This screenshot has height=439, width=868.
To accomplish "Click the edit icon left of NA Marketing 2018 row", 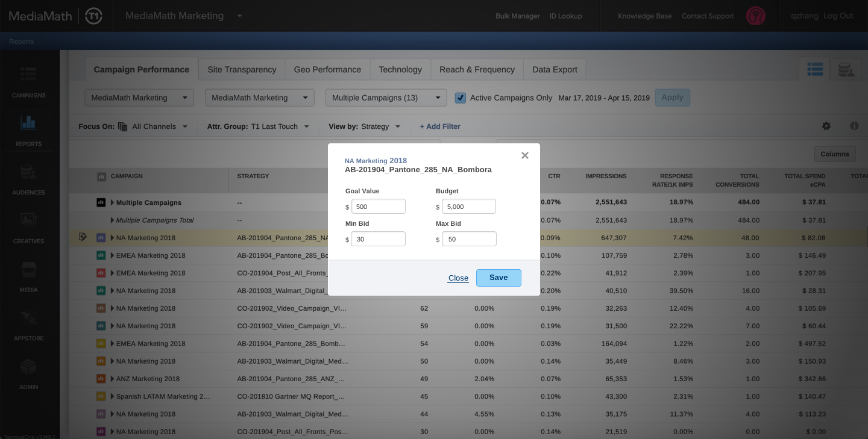I will click(83, 237).
